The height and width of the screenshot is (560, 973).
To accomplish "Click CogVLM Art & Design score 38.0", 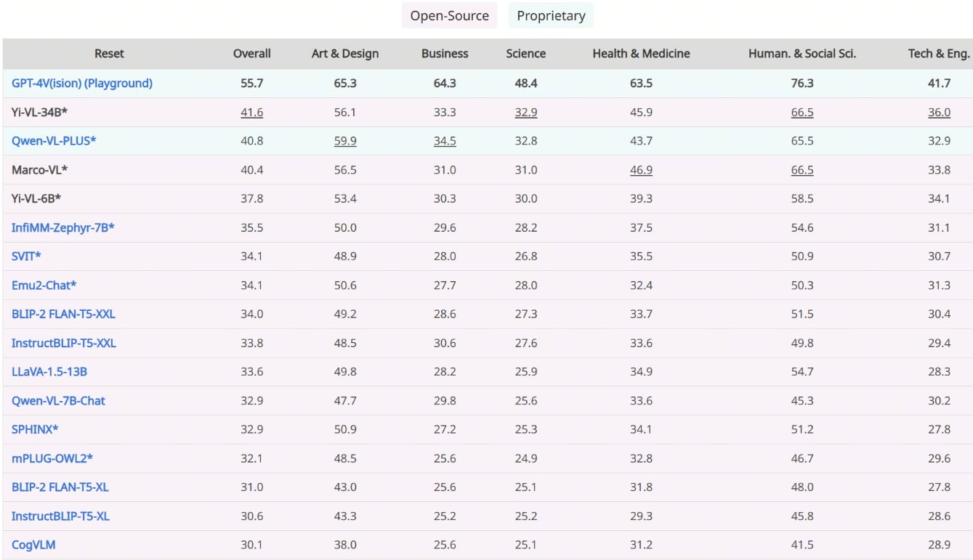I will (345, 545).
